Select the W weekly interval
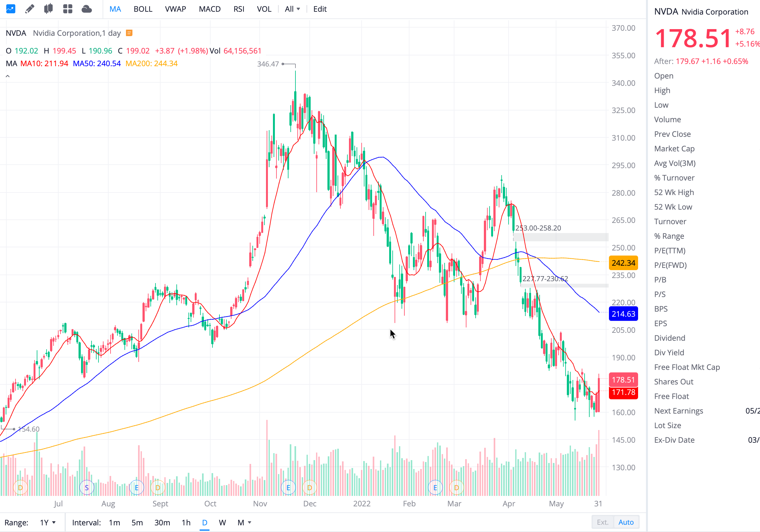 click(222, 522)
